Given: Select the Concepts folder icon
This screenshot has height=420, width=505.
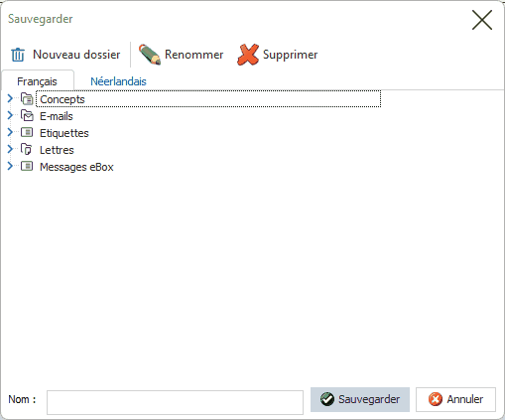Looking at the screenshot, I should tap(27, 99).
